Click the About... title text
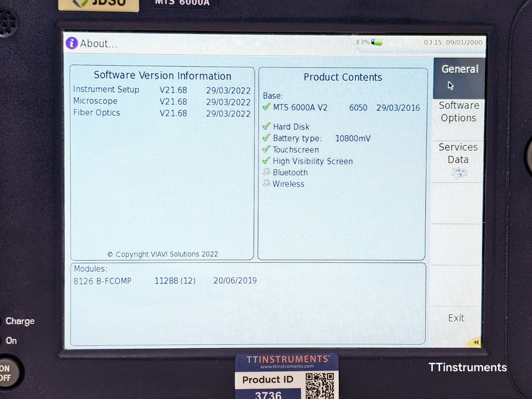 98,44
